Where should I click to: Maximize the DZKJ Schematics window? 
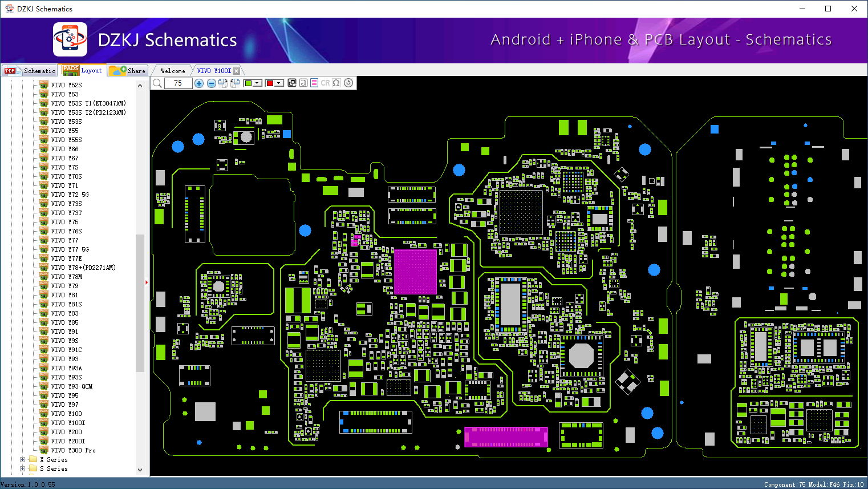tap(828, 9)
